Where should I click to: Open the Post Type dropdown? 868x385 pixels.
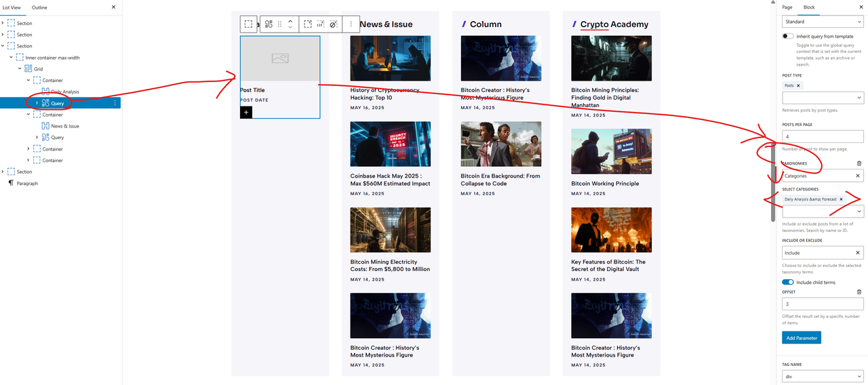pos(823,98)
